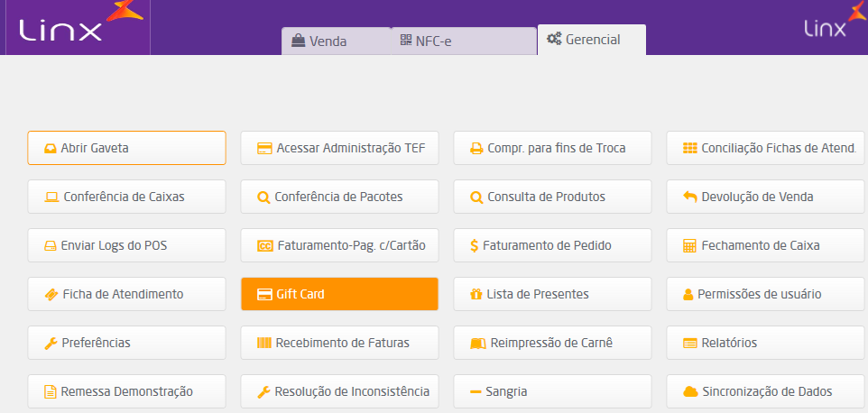This screenshot has height=413, width=868.
Task: Open the Gift Card option
Action: pos(339,294)
